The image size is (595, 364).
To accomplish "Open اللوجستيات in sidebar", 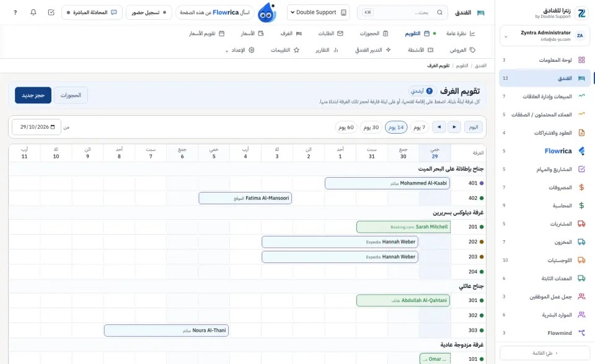I will (545, 260).
